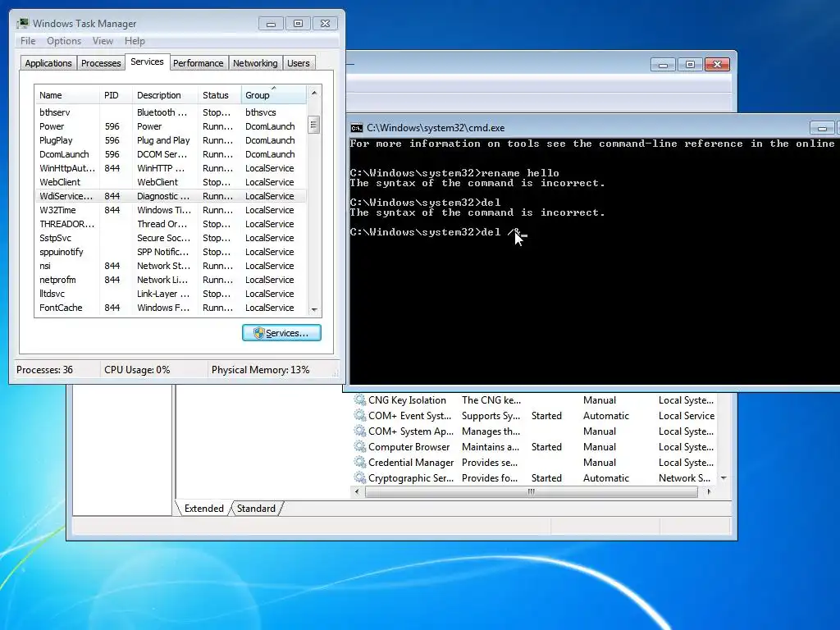840x630 pixels.
Task: Switch to the Applications tab
Action: [48, 63]
